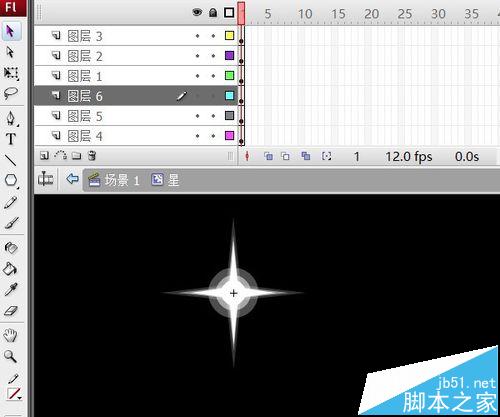Enable onion skin
Image resolution: width=500 pixels, height=417 pixels.
click(268, 156)
